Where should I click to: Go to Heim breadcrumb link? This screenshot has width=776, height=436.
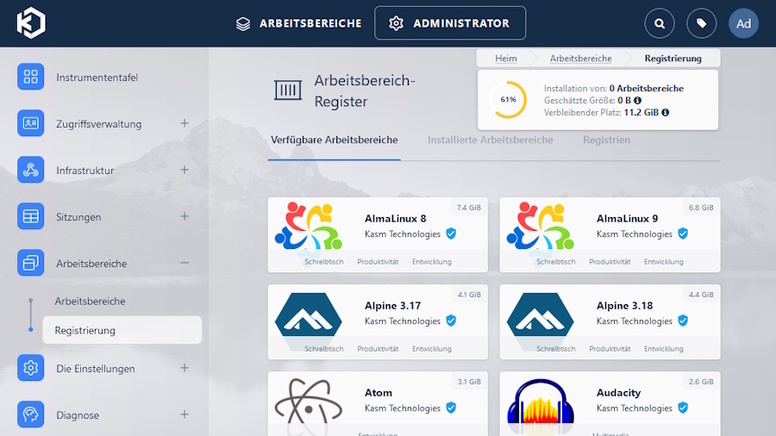click(x=506, y=58)
